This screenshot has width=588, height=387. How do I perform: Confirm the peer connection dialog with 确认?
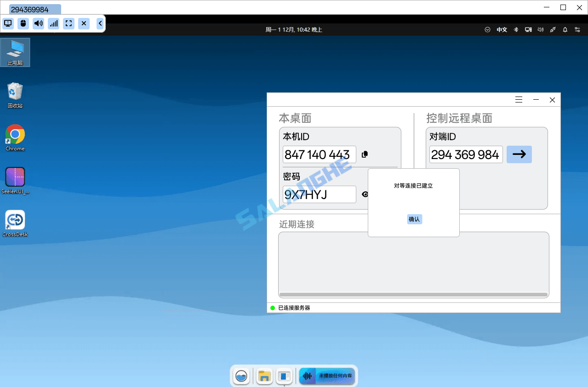coord(413,219)
